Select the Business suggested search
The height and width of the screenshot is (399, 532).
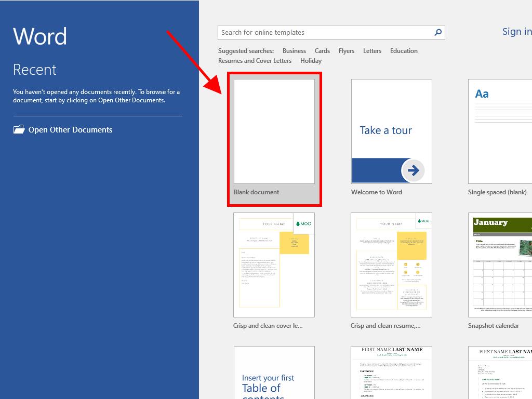point(294,51)
